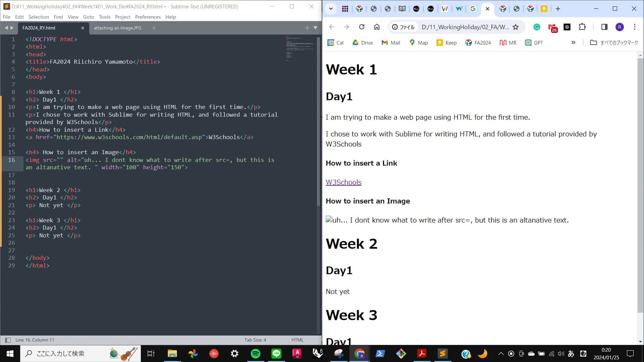The width and height of the screenshot is (644, 362).
Task: Expand the hidden bookmarks chevron
Action: (x=573, y=43)
